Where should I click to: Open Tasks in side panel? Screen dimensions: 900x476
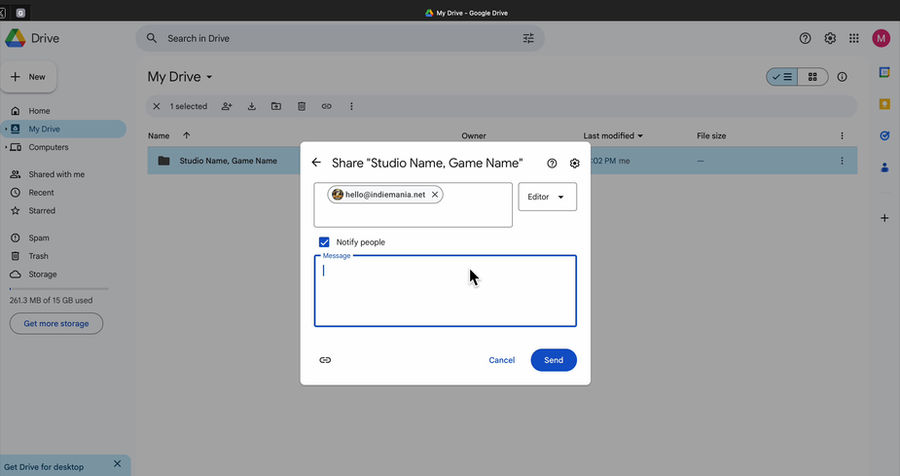[x=885, y=136]
